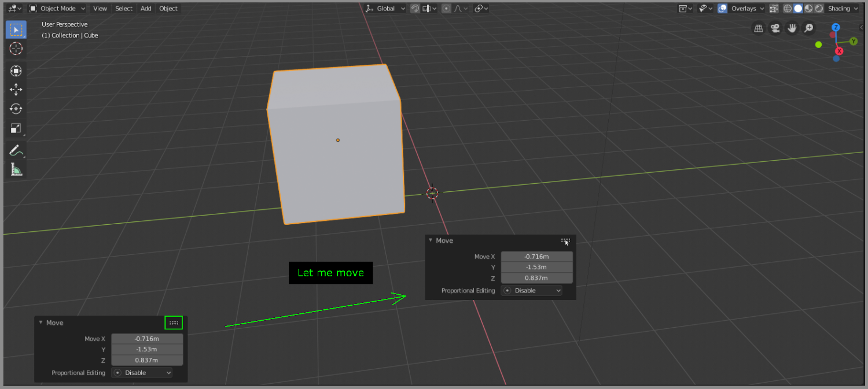Pick the Move tool in toolbar
The height and width of the screenshot is (389, 868).
click(x=16, y=90)
